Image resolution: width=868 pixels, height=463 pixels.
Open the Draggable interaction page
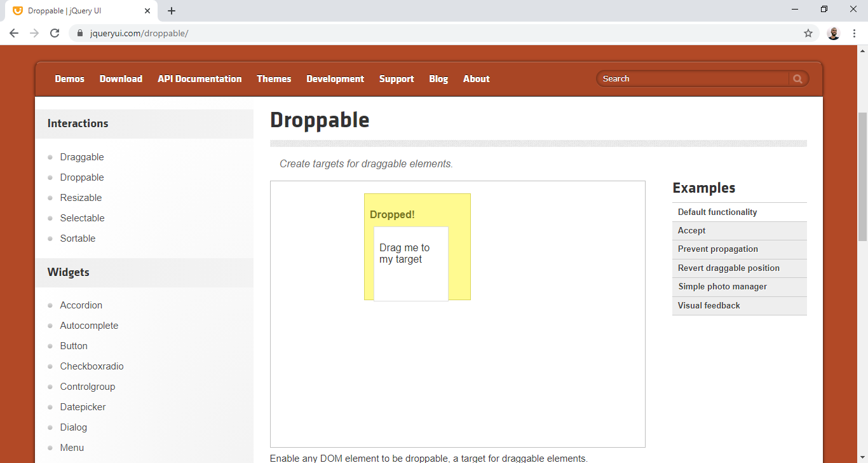pos(82,157)
